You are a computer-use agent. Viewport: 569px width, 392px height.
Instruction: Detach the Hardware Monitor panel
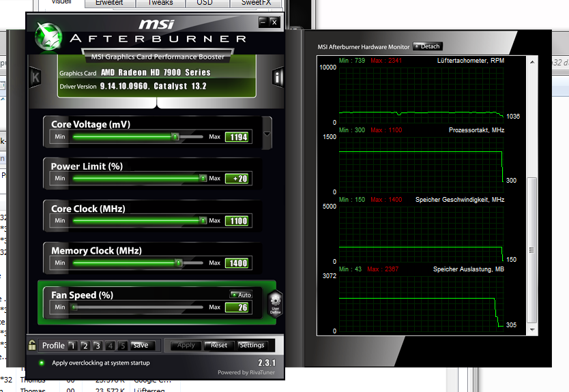click(428, 46)
